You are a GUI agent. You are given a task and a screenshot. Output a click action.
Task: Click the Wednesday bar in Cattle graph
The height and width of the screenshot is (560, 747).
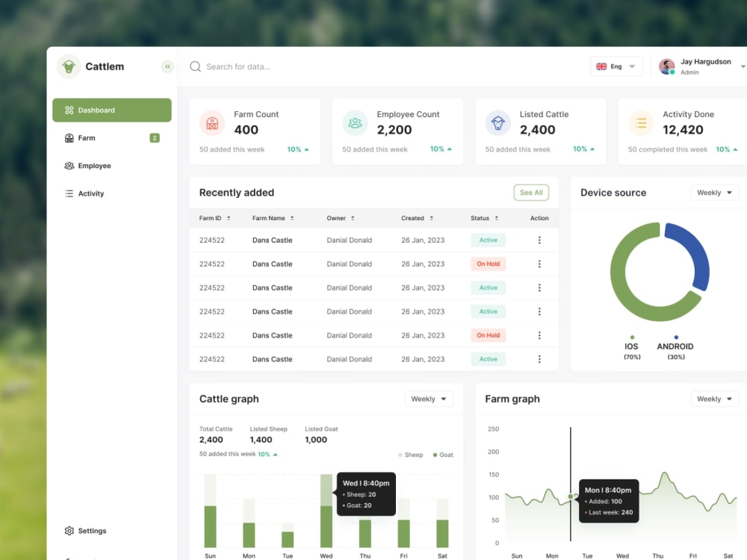click(x=326, y=511)
